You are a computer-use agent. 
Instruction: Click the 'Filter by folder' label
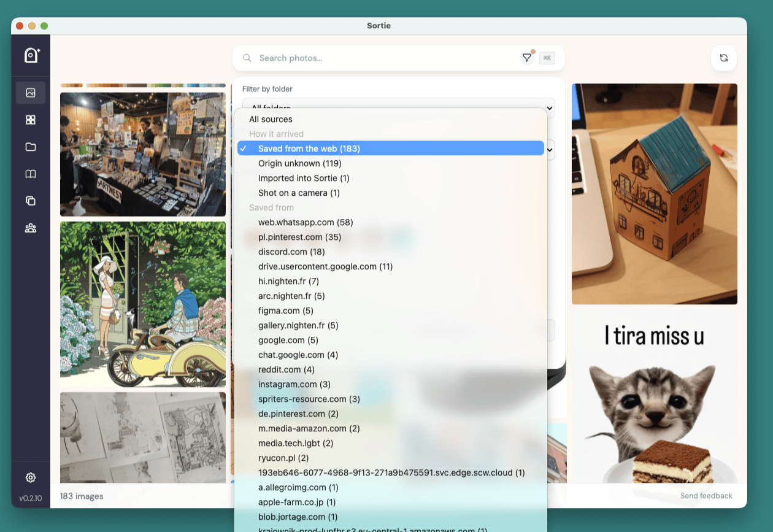(267, 89)
